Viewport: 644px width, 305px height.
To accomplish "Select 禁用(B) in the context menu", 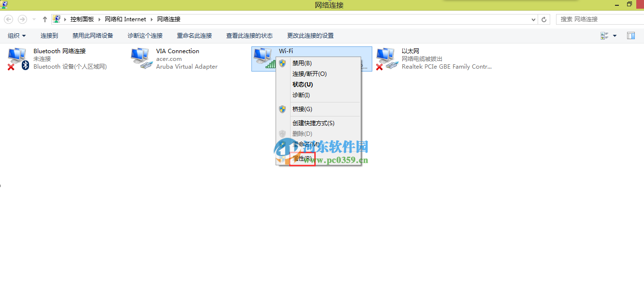I will [302, 63].
